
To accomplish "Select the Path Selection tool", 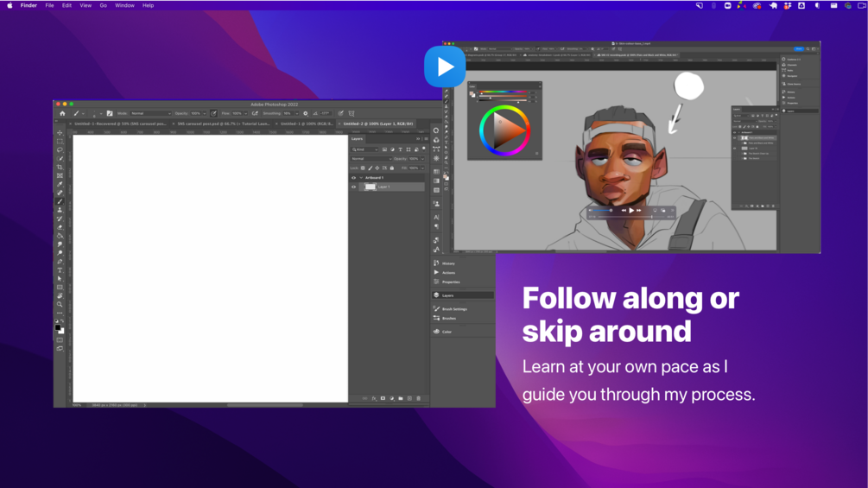I will [x=60, y=279].
